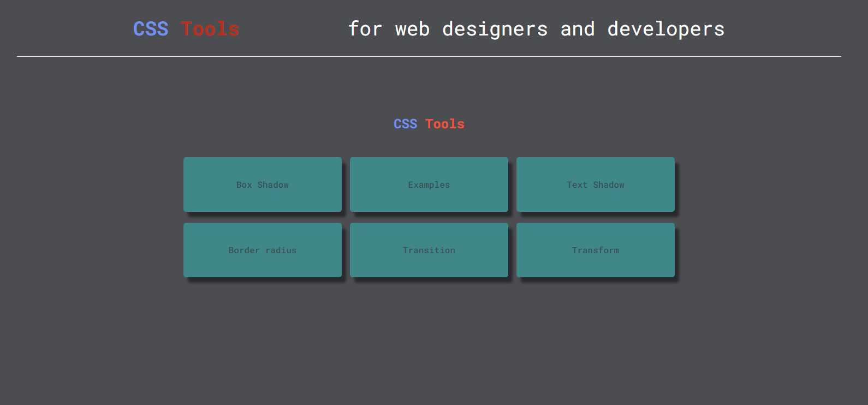Open the Box Shadow tool tile
The width and height of the screenshot is (868, 405).
coord(263,184)
